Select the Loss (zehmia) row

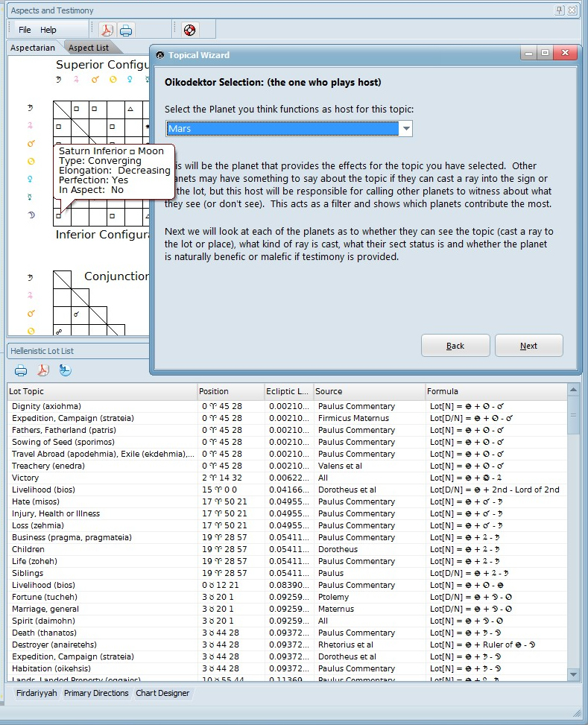(287, 526)
